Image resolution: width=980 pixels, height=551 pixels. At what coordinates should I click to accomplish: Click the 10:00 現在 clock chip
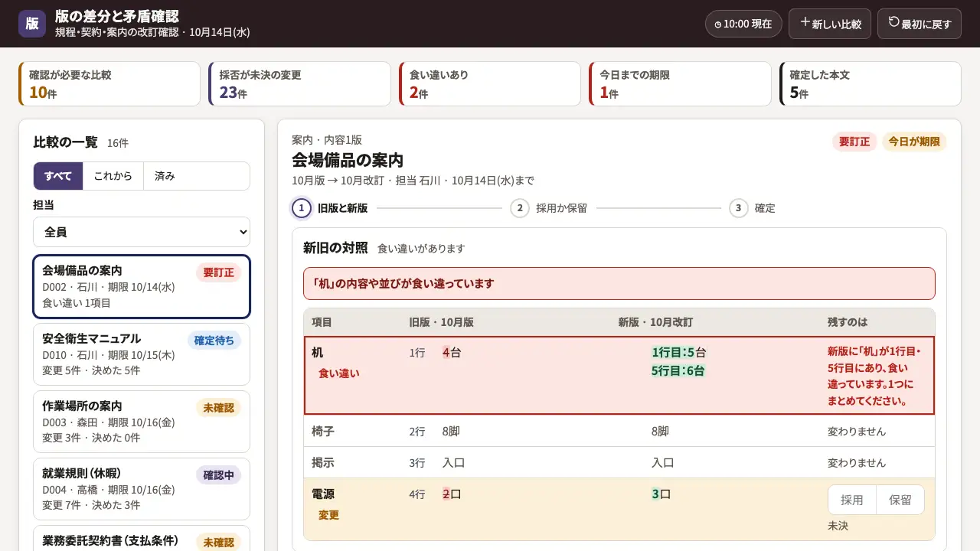[743, 24]
